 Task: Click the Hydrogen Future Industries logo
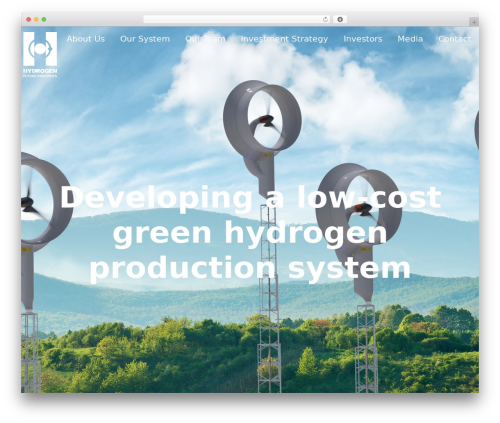[40, 54]
